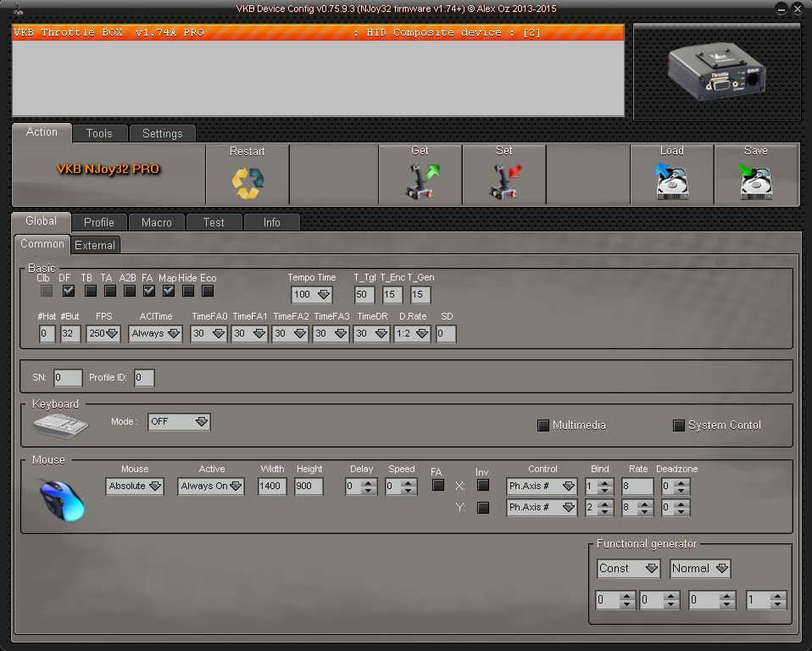Increase the Y axis Deadzone stepper

click(x=681, y=504)
